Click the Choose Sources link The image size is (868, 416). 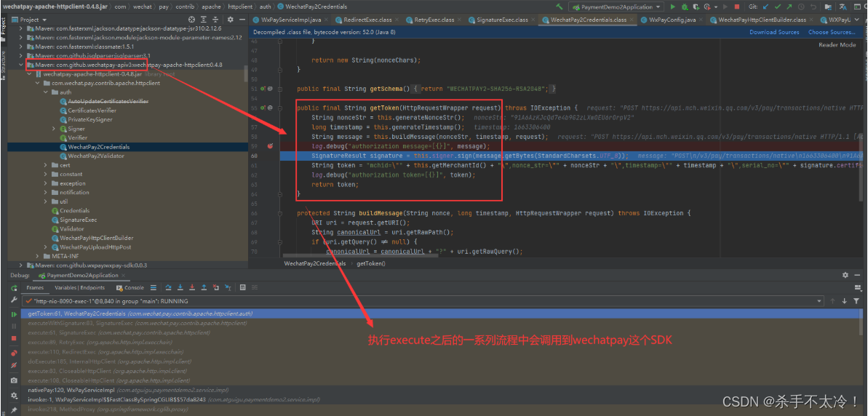[x=831, y=33]
